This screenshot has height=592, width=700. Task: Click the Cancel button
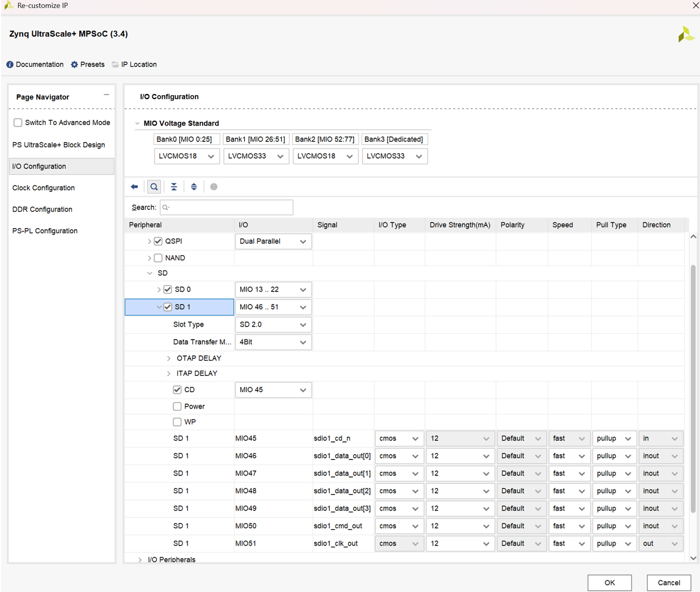coord(669,582)
